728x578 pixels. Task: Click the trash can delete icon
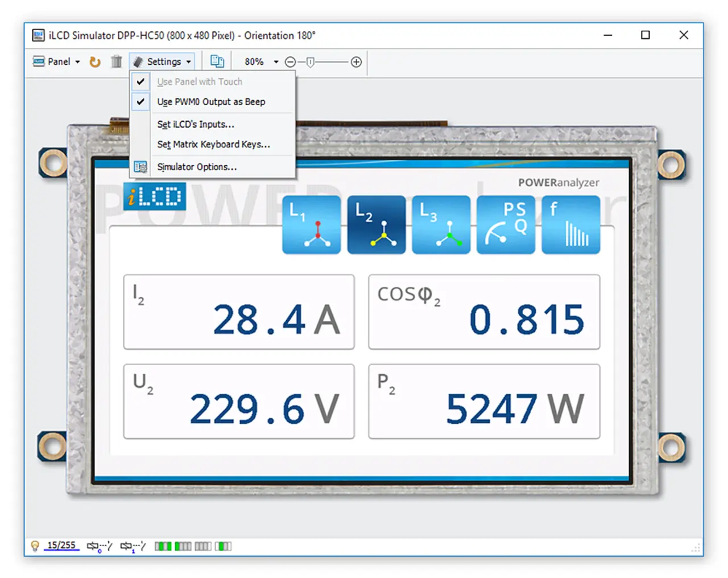pyautogui.click(x=116, y=62)
